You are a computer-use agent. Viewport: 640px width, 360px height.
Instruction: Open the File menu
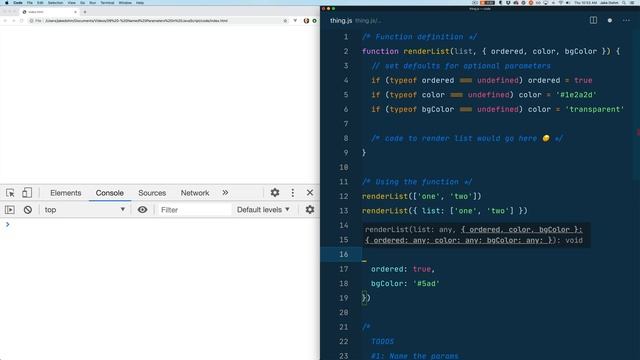(x=30, y=3)
